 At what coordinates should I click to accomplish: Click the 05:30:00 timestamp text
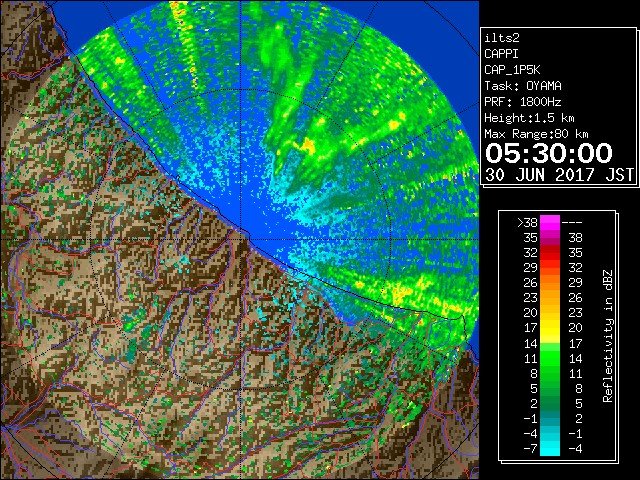click(549, 153)
